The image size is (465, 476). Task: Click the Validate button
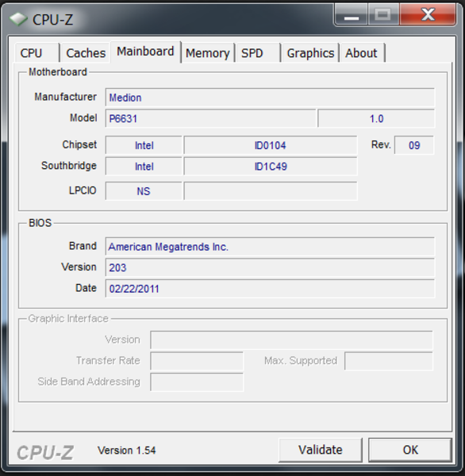321,450
